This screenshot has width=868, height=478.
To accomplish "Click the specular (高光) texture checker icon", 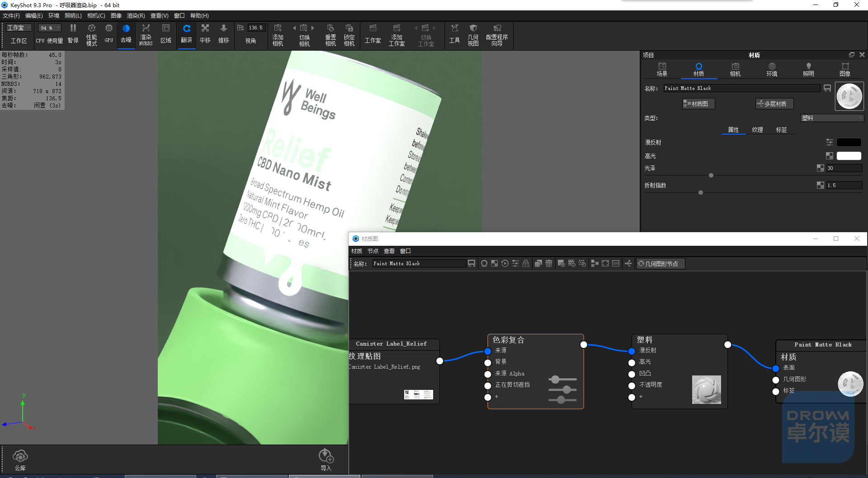I will (830, 156).
